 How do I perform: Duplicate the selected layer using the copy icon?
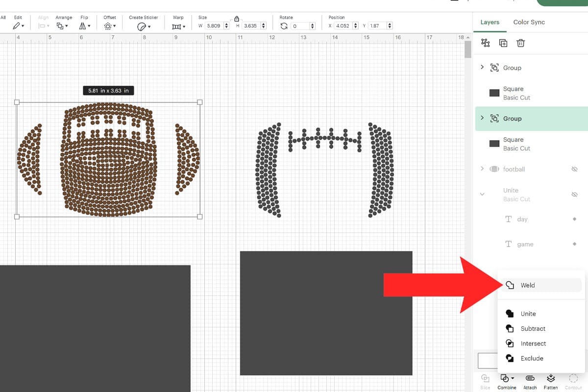pyautogui.click(x=503, y=43)
